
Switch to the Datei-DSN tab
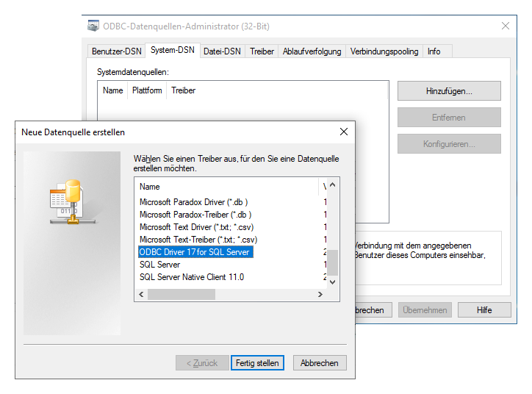tap(222, 51)
